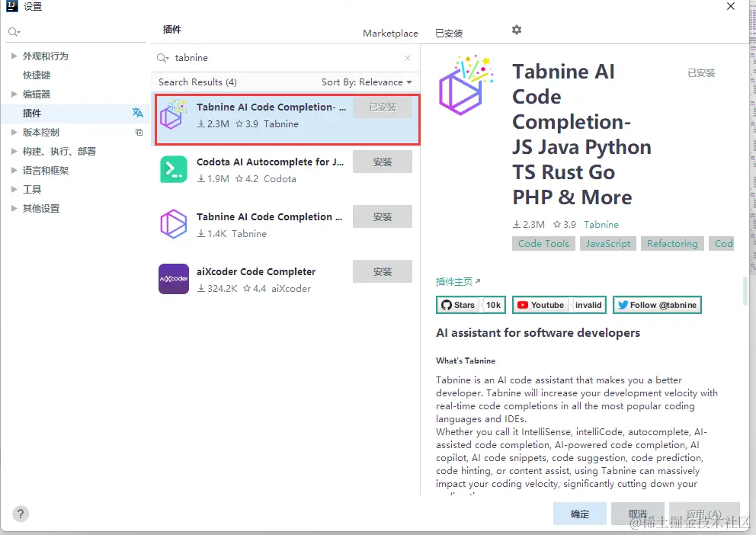Open Sort By: Relevance dropdown
Image resolution: width=756 pixels, height=535 pixels.
pyautogui.click(x=367, y=82)
